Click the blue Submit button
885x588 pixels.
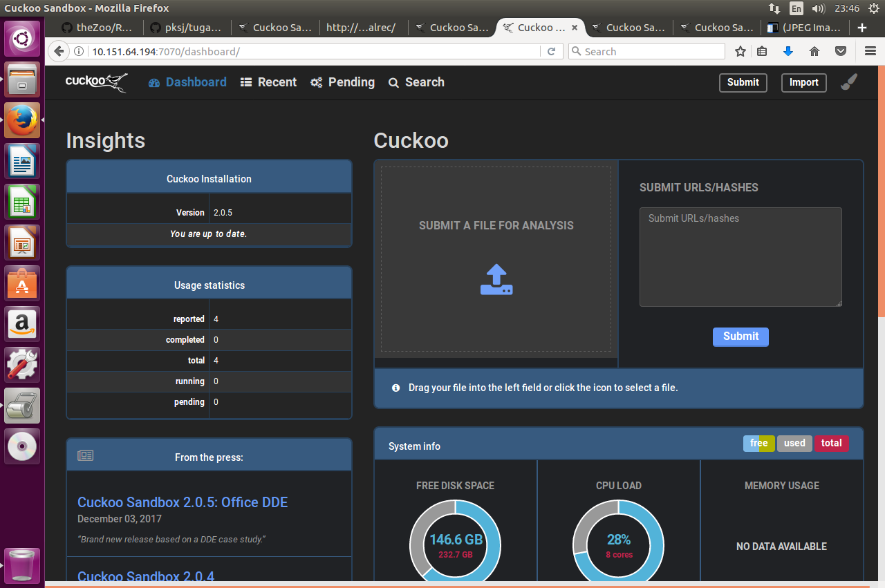[x=740, y=336]
